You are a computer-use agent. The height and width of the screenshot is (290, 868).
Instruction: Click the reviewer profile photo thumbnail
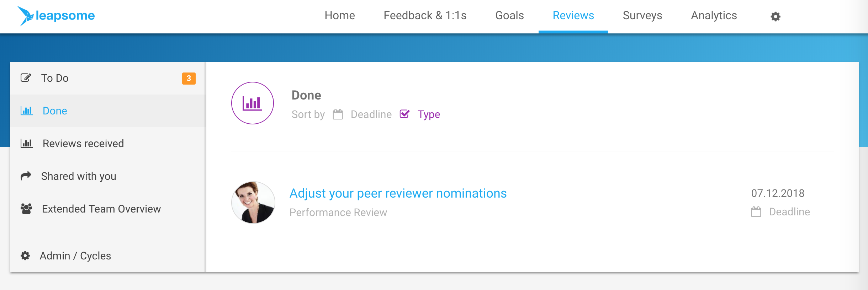(253, 203)
